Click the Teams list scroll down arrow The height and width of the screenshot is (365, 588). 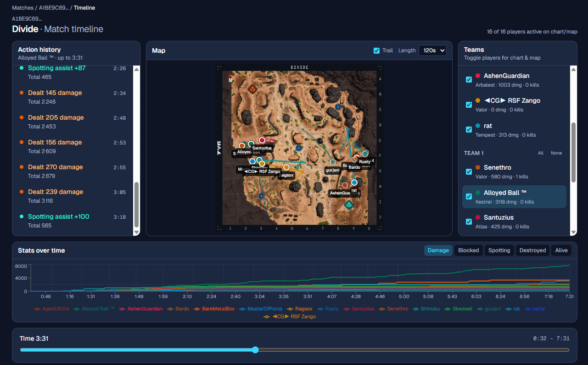coord(573,232)
